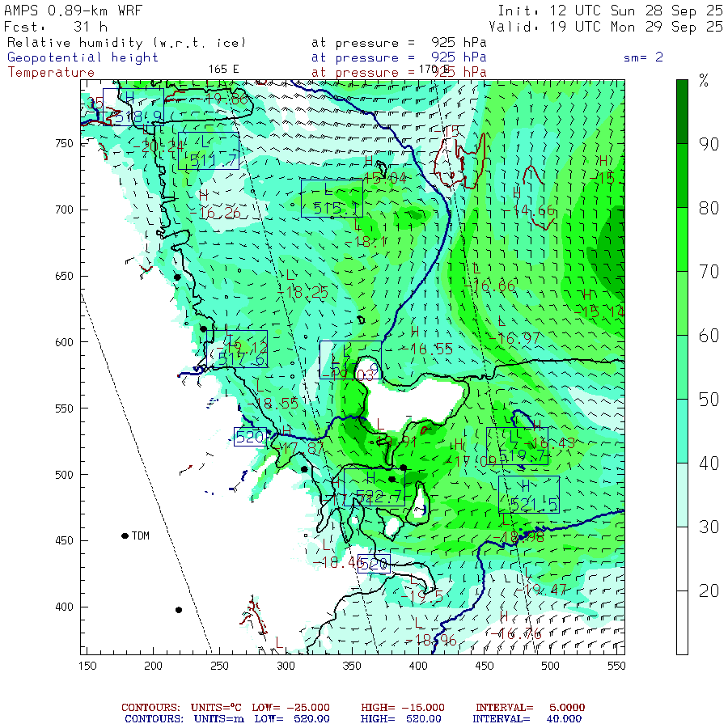Click the Relative humidity title text
This screenshot has height=728, width=728.
pyautogui.click(x=125, y=43)
